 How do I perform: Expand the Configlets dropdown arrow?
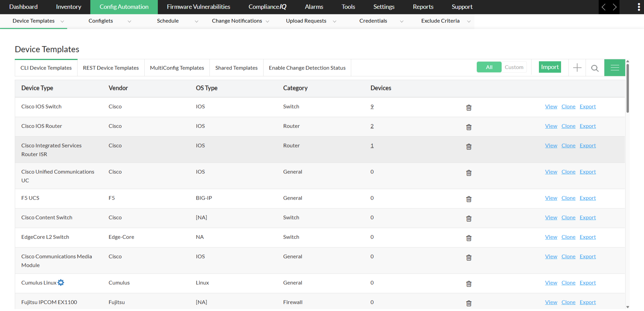tap(129, 21)
